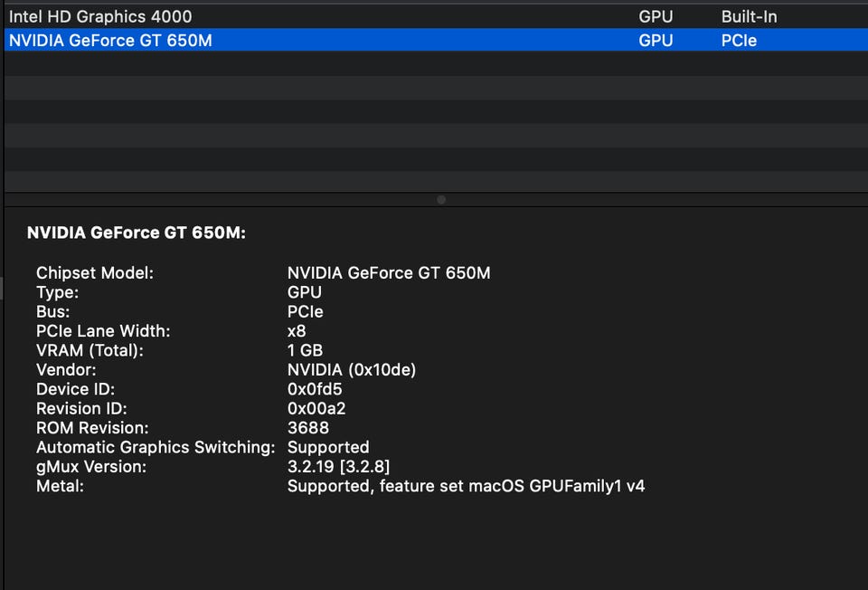Click the PCIe cell in highlighted row

(x=739, y=40)
